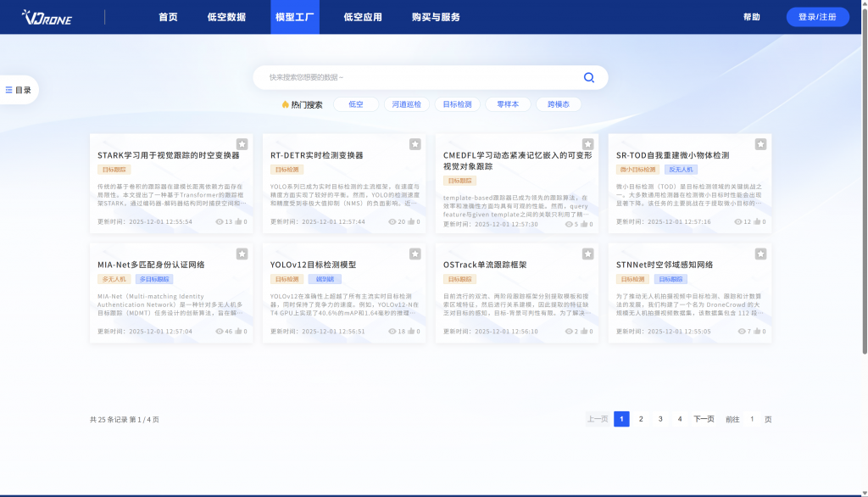Go to page 3 in pagination
The width and height of the screenshot is (868, 497).
660,419
